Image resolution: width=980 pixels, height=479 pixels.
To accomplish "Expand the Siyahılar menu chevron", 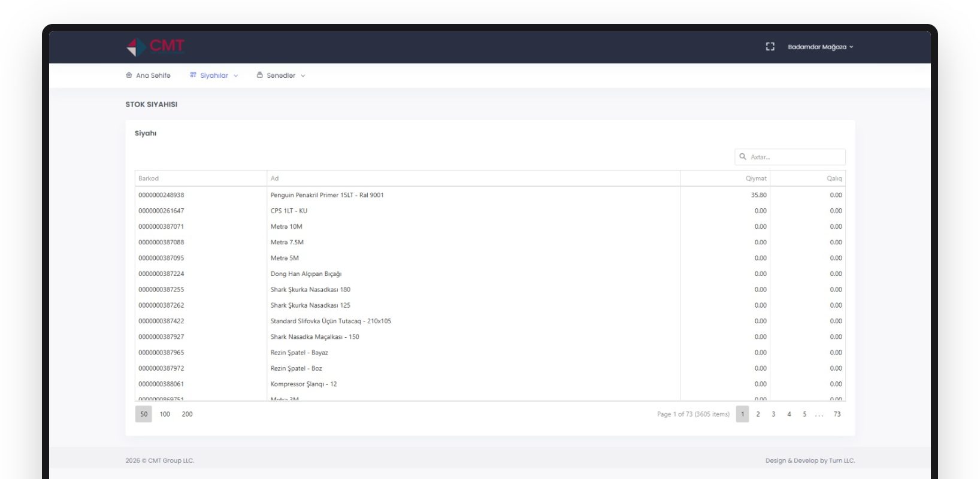I will tap(236, 76).
